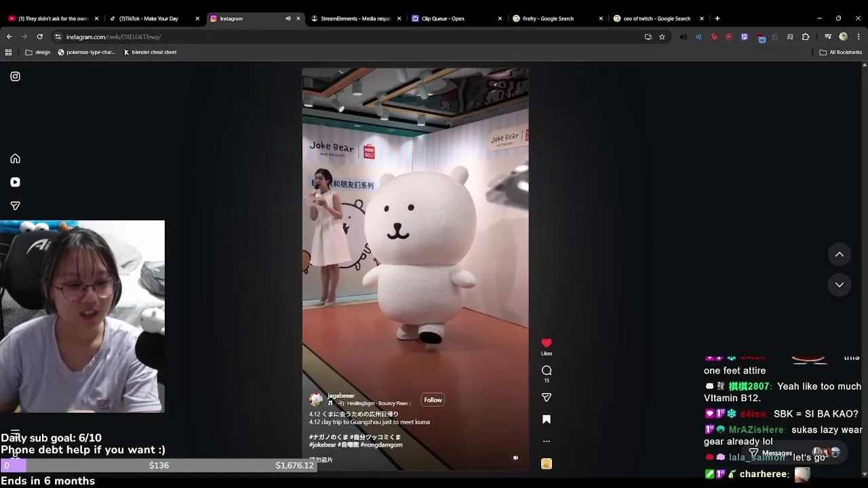The width and height of the screenshot is (868, 488).
Task: Go back in browser history
Action: tap(9, 37)
